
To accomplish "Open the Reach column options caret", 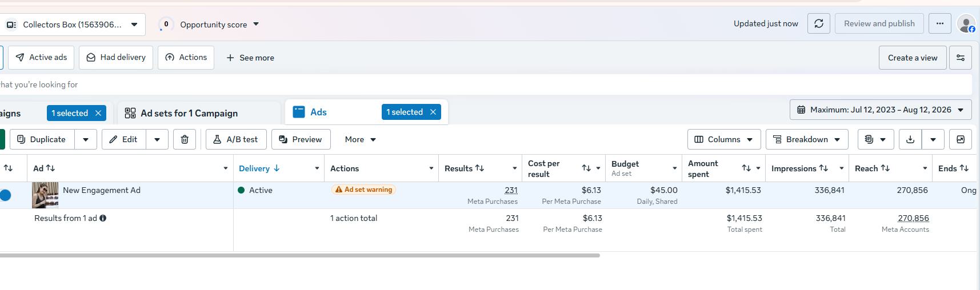I will (925, 168).
